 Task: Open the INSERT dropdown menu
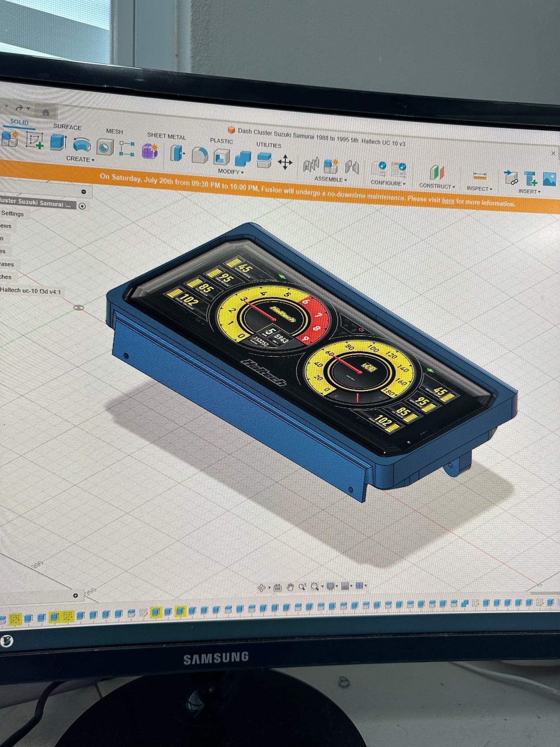point(529,191)
